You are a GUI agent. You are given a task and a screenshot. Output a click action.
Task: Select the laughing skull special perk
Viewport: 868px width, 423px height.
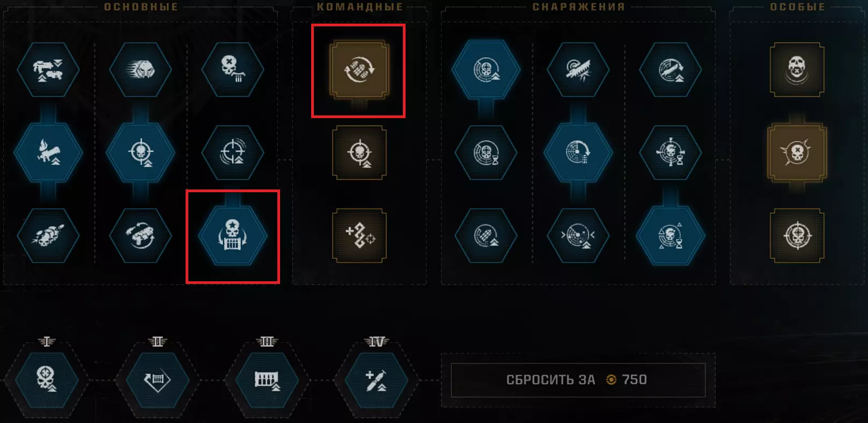pyautogui.click(x=797, y=70)
